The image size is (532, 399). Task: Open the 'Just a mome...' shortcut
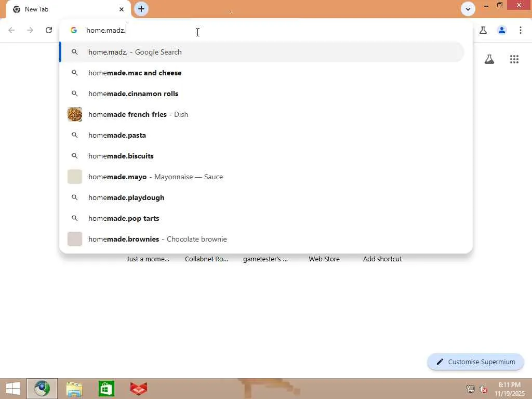pos(148,259)
